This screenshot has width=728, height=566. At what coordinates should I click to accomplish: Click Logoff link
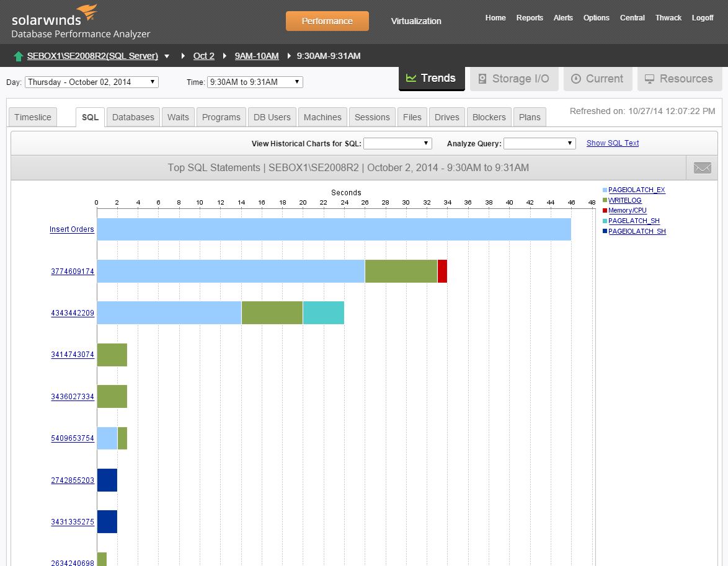click(x=703, y=17)
